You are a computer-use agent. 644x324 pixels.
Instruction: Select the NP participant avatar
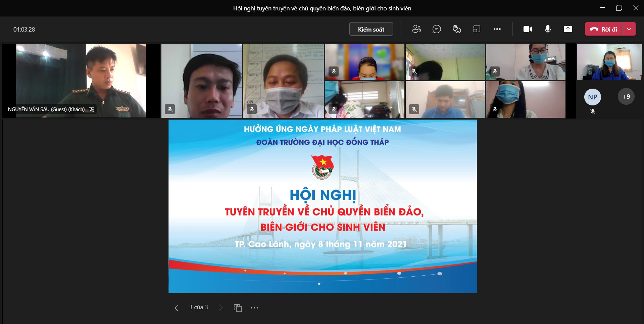(x=593, y=97)
